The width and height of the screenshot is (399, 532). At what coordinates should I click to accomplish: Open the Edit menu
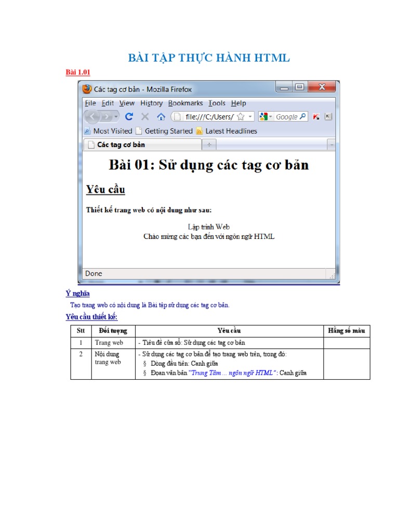[108, 103]
